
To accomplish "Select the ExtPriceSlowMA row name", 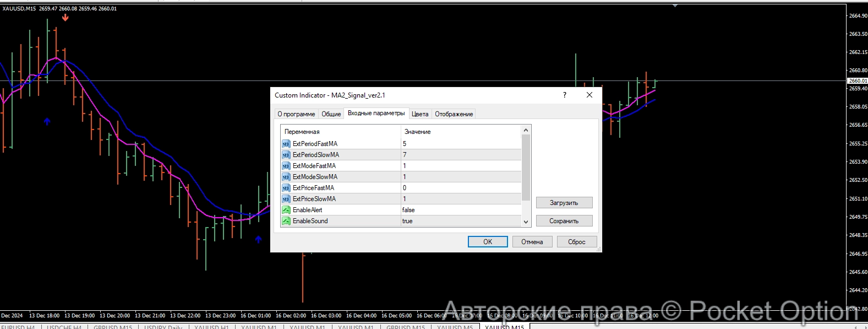I will [x=314, y=199].
